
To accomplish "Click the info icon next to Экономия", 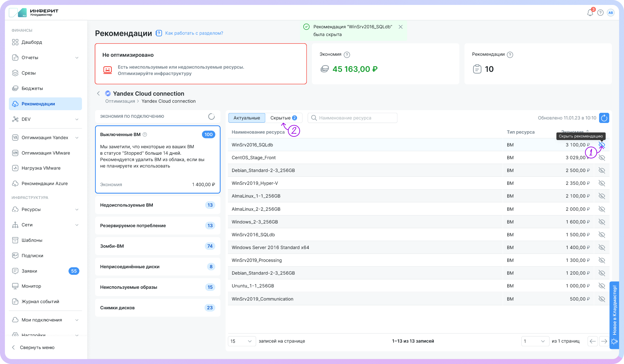I will click(347, 55).
